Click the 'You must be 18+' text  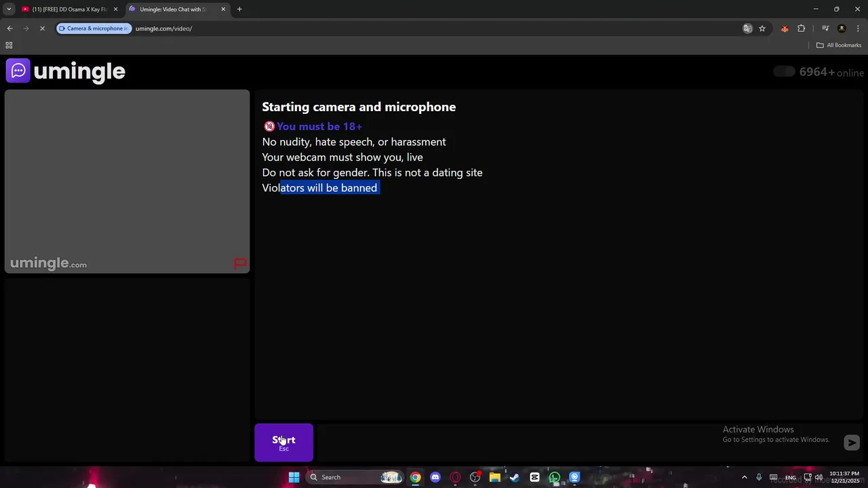click(319, 126)
